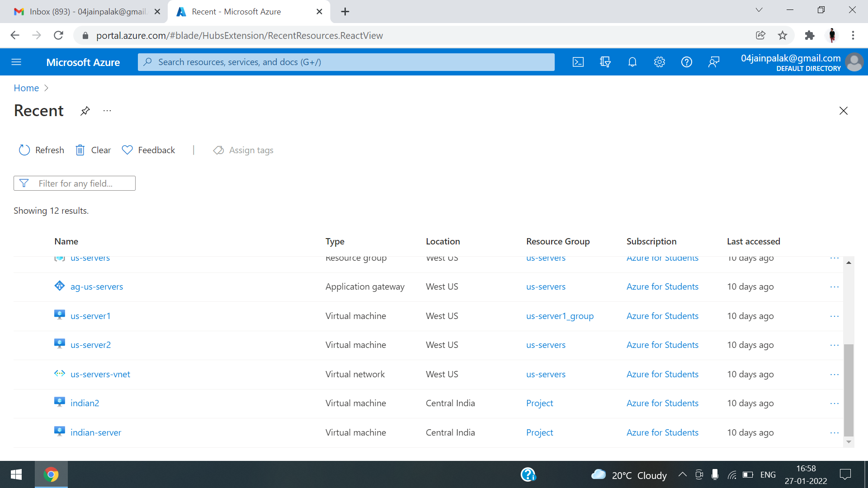Open the portal feedback icon in header
The image size is (868, 488).
pyautogui.click(x=714, y=62)
